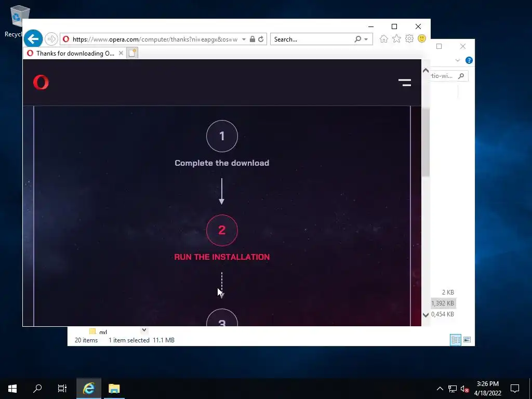Click the 'Complete the download' text
The image size is (532, 399).
click(x=222, y=163)
